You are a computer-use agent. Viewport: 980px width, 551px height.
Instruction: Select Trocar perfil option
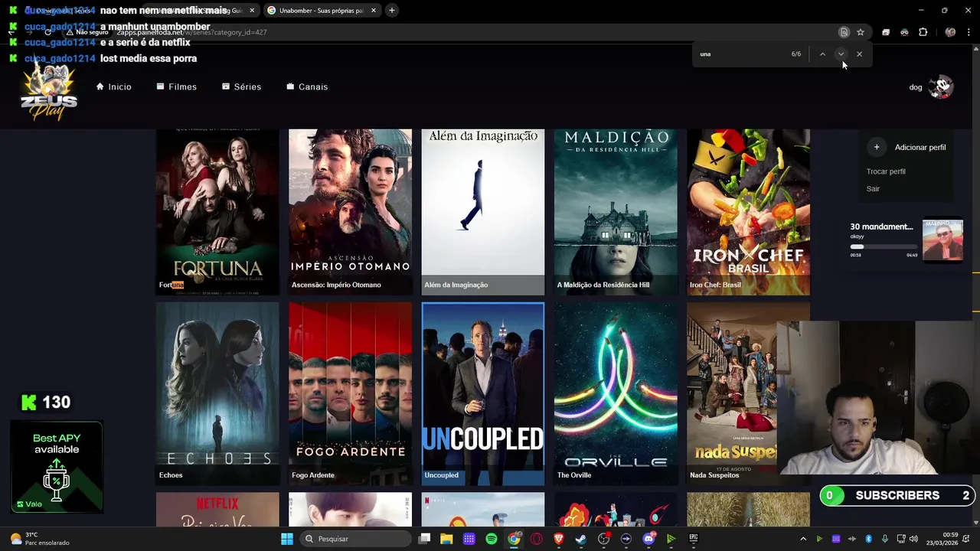tap(886, 171)
